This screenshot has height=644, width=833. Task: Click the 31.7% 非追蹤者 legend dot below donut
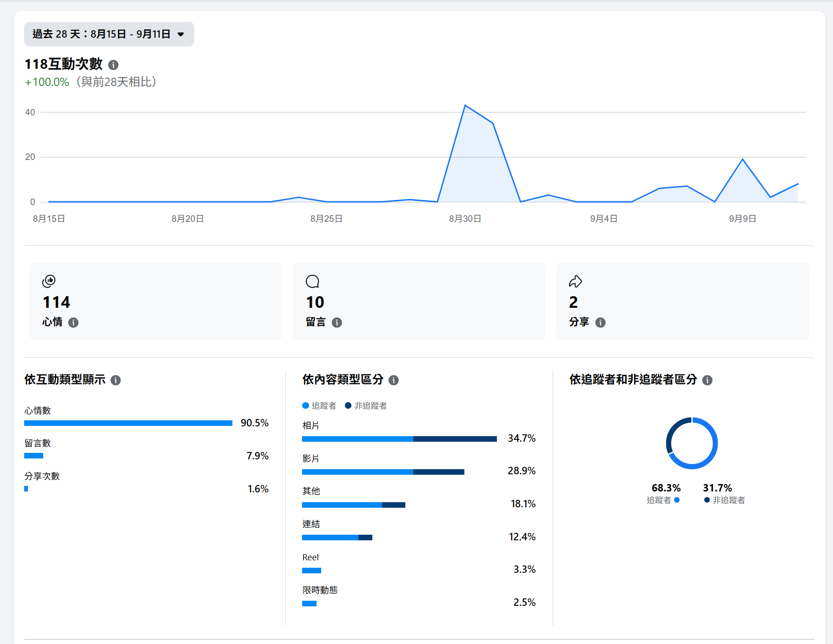coord(707,500)
